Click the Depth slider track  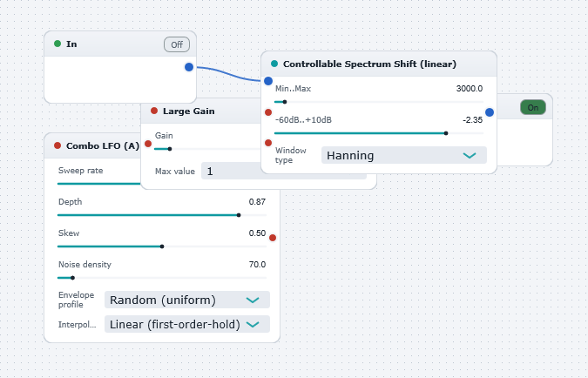point(162,215)
